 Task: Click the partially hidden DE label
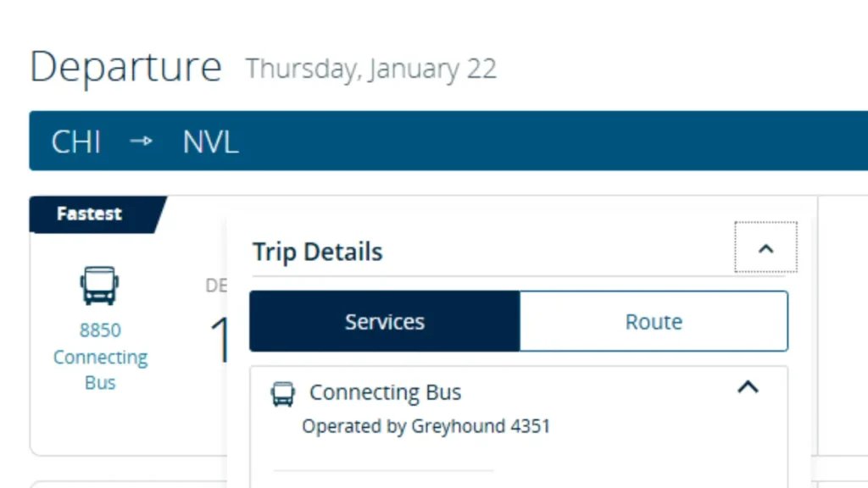point(216,286)
